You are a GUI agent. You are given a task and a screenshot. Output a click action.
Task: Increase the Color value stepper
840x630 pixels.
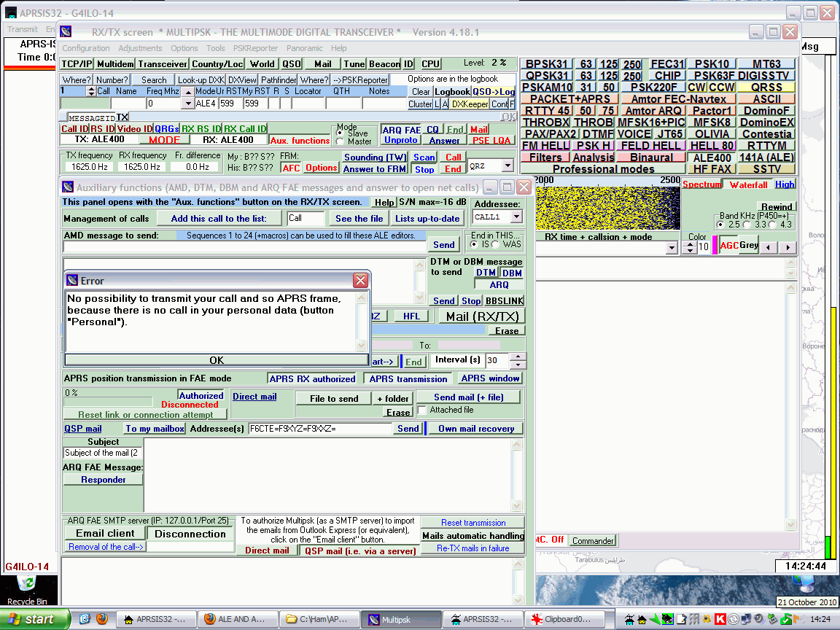tap(690, 244)
